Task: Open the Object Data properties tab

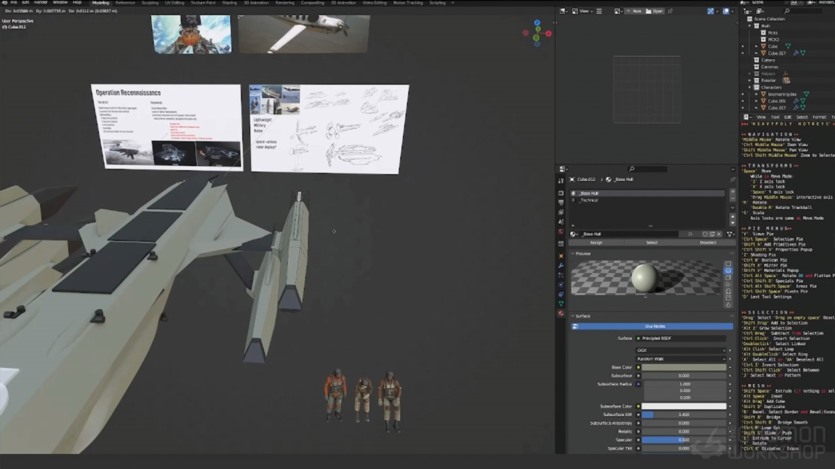Action: pyautogui.click(x=561, y=304)
